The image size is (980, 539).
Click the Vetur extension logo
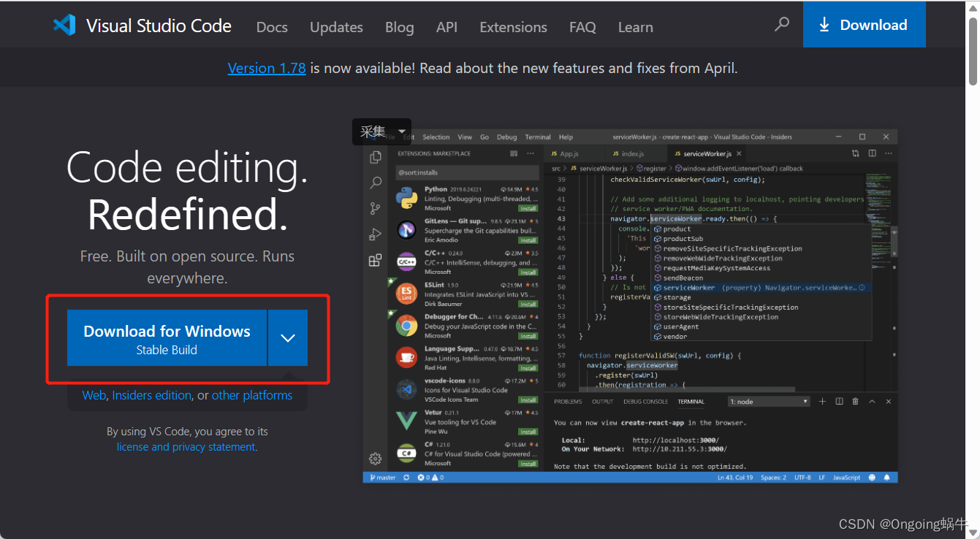pyautogui.click(x=406, y=421)
